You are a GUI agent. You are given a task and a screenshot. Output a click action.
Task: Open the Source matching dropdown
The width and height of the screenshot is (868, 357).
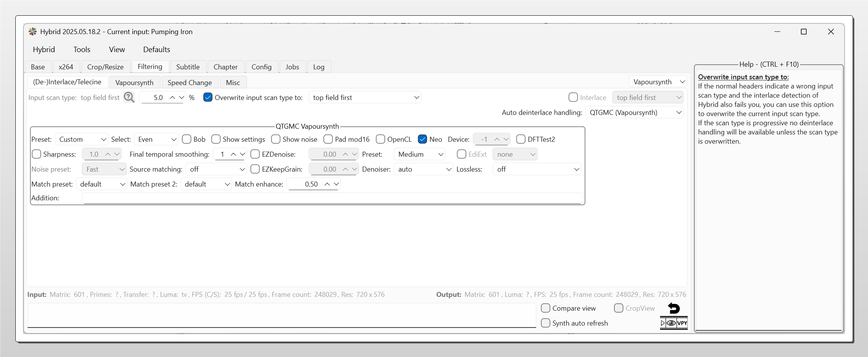click(x=216, y=169)
